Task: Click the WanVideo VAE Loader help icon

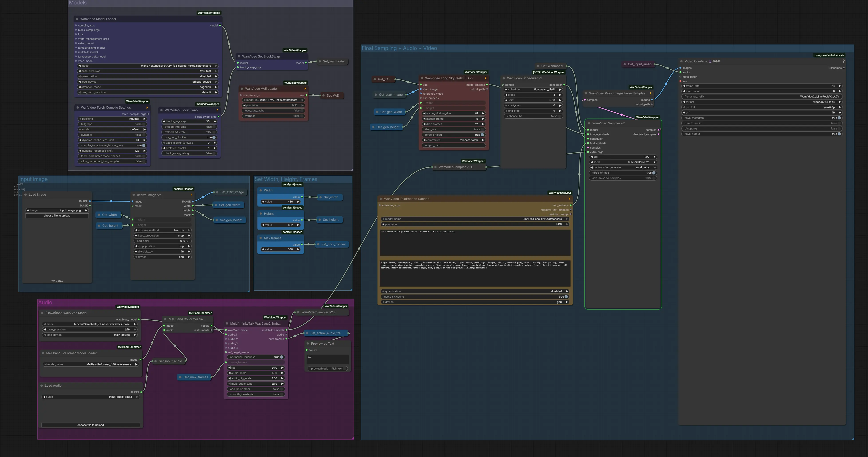Action: point(305,89)
